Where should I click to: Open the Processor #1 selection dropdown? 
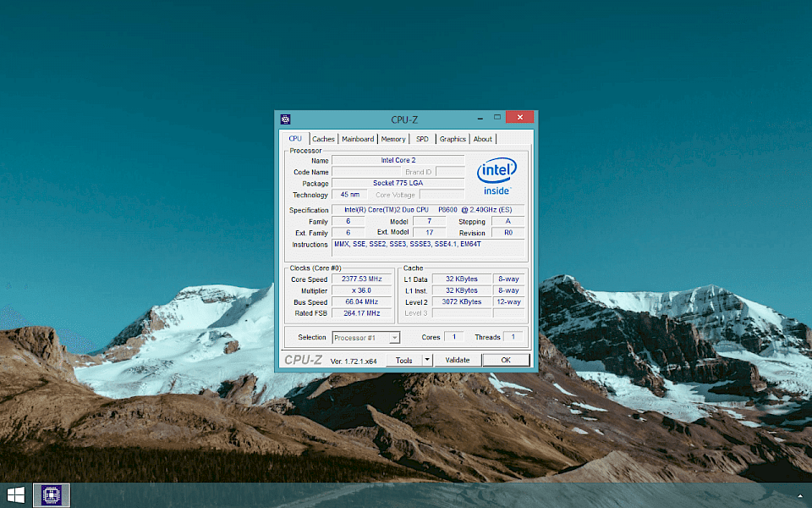click(365, 338)
